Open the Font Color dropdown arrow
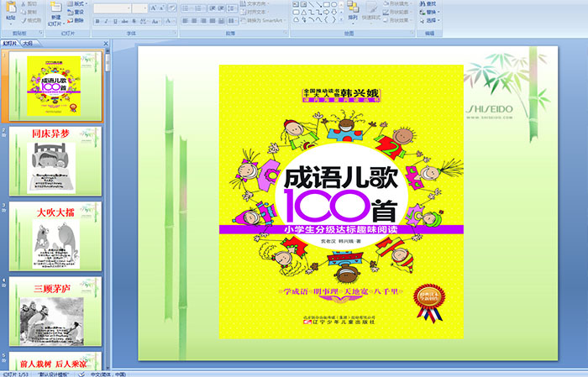This screenshot has width=588, height=377. tap(174, 21)
